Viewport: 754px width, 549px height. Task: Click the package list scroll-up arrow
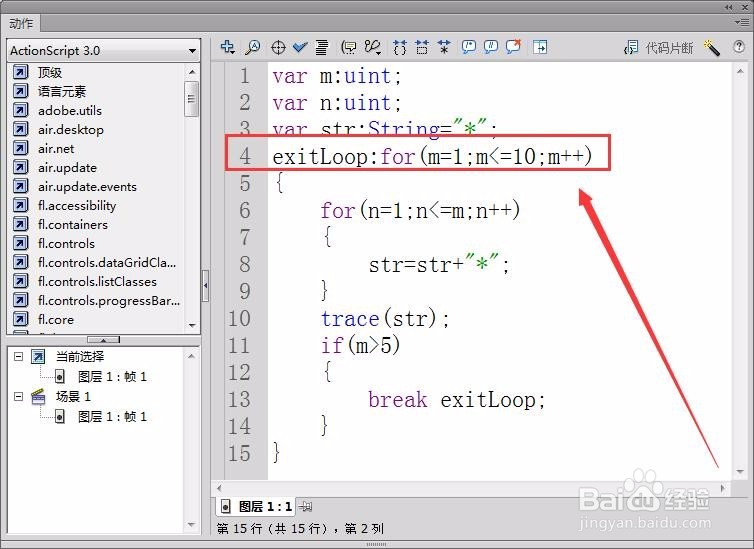coord(192,72)
